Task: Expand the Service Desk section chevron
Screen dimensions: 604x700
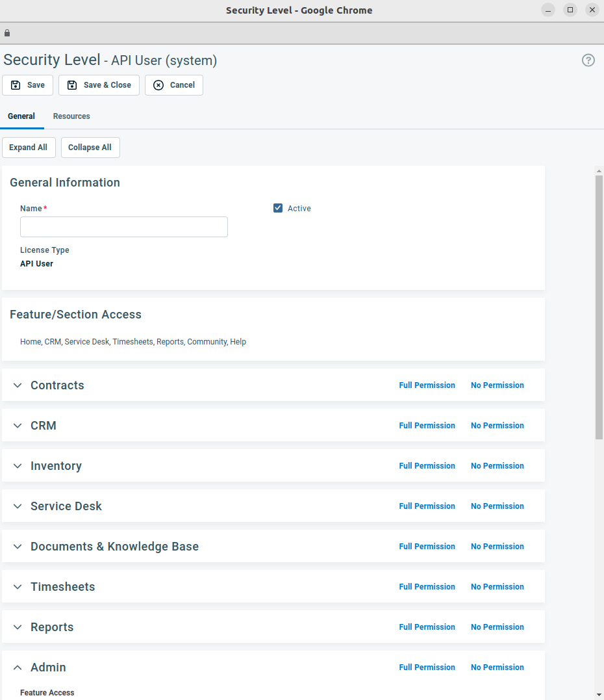Action: pos(18,506)
